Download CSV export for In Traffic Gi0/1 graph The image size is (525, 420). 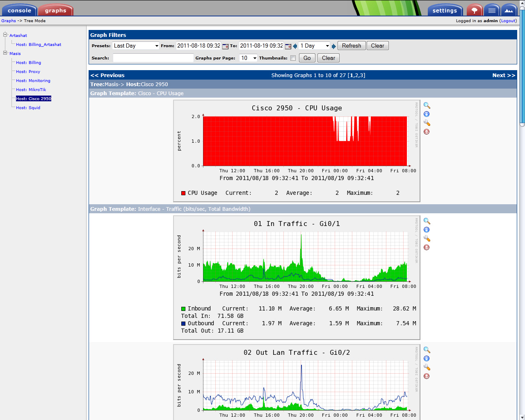coord(427,230)
